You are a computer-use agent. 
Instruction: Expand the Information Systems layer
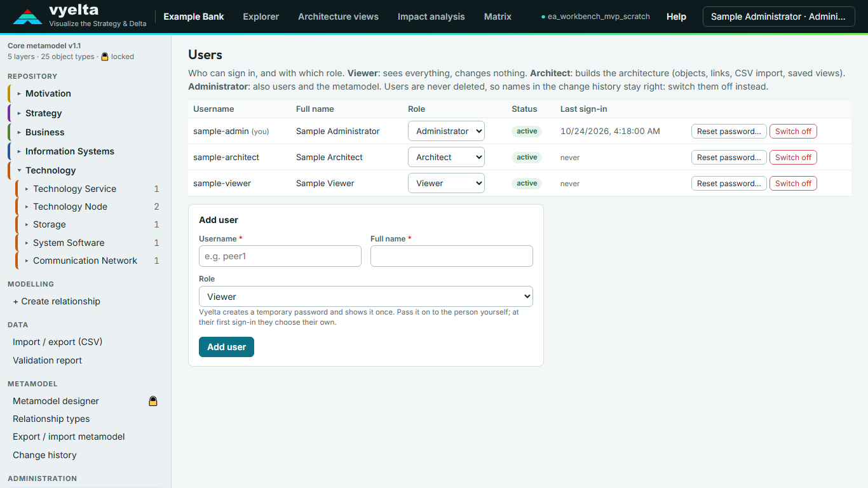click(19, 151)
